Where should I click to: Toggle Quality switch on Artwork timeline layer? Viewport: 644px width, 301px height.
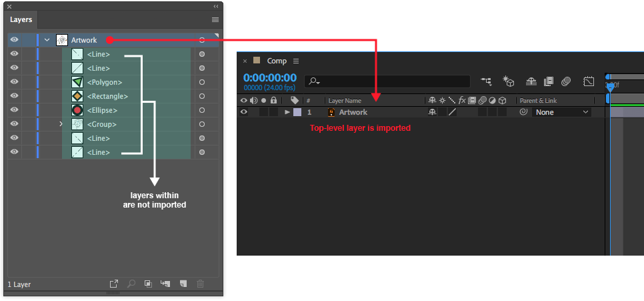coord(452,112)
